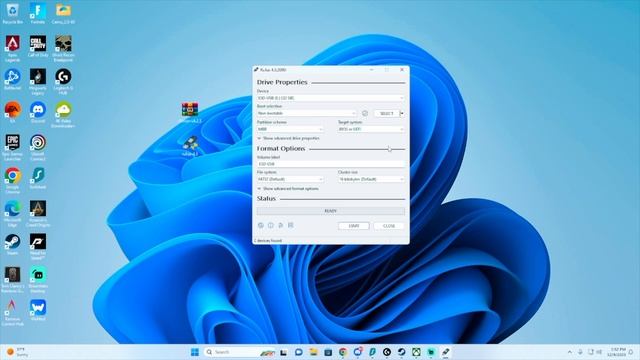Open the Target system dropdown
The height and width of the screenshot is (360, 640).
pyautogui.click(x=371, y=129)
